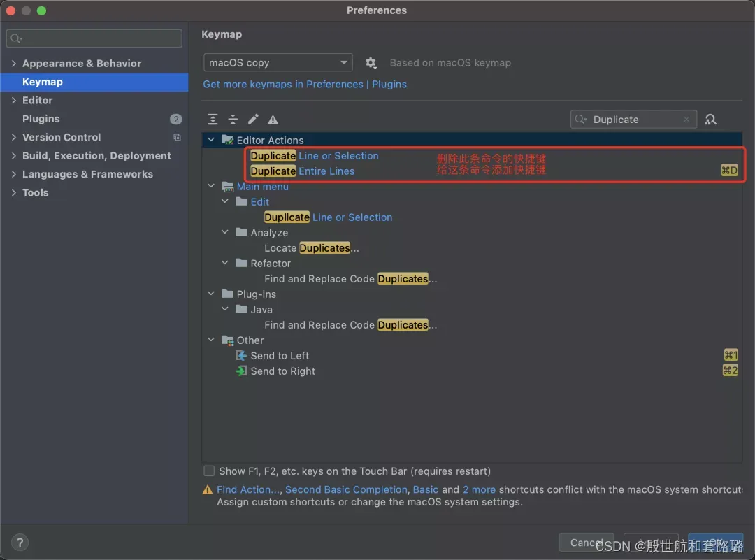Open Get more keymaps in Preferences | Plugins link
The width and height of the screenshot is (755, 560).
click(x=305, y=85)
